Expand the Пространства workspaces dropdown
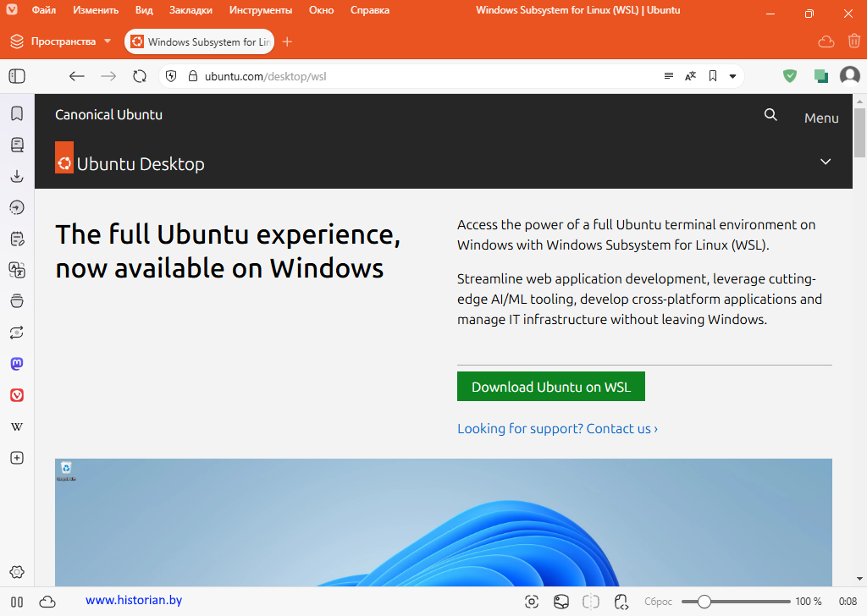867x616 pixels. coord(108,41)
